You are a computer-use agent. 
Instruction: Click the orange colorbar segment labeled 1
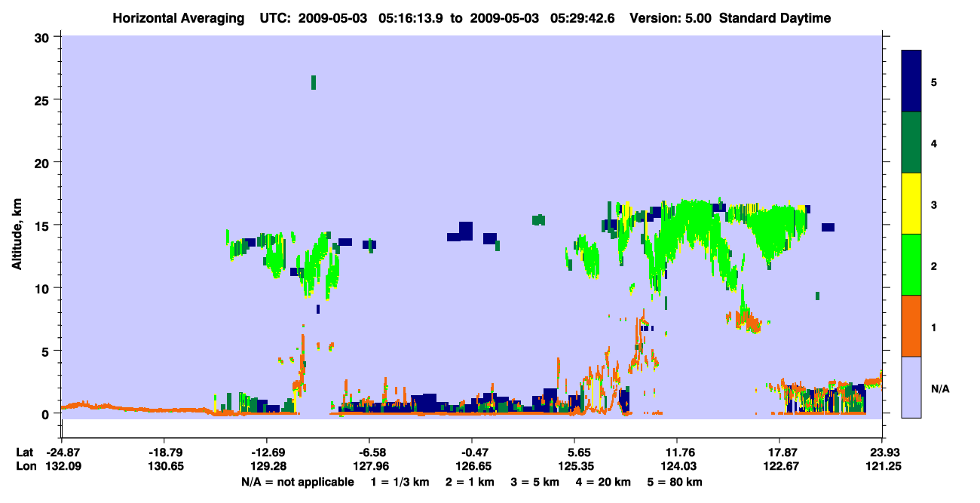pyautogui.click(x=911, y=326)
